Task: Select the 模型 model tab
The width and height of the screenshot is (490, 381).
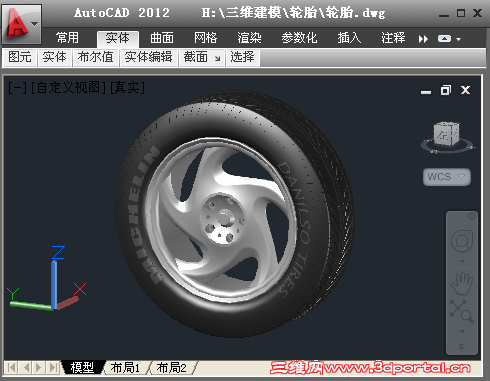Action: click(82, 367)
